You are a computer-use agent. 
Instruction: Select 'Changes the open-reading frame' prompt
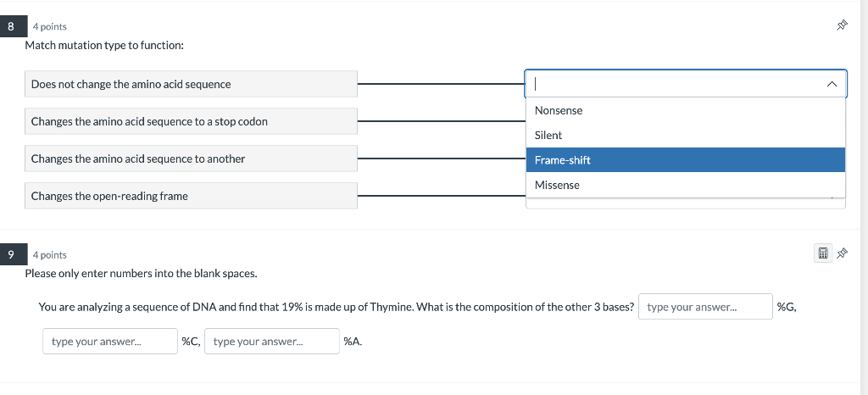coord(191,196)
